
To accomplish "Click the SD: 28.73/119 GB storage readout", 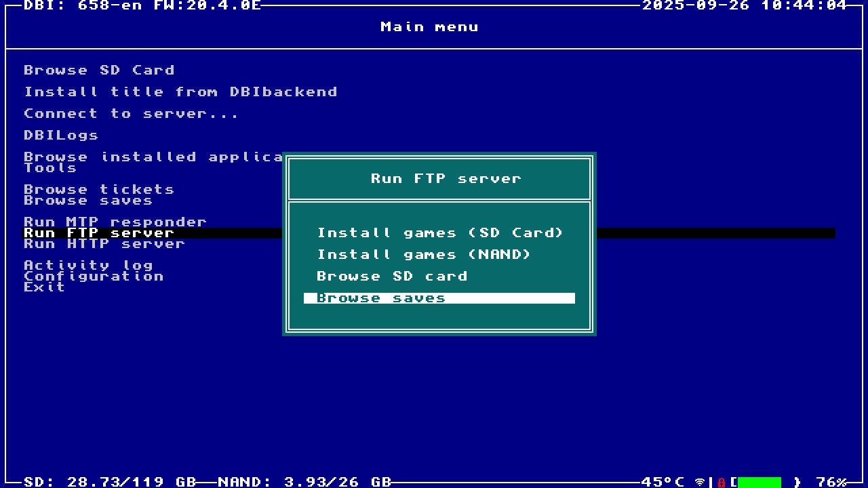I will tap(110, 483).
